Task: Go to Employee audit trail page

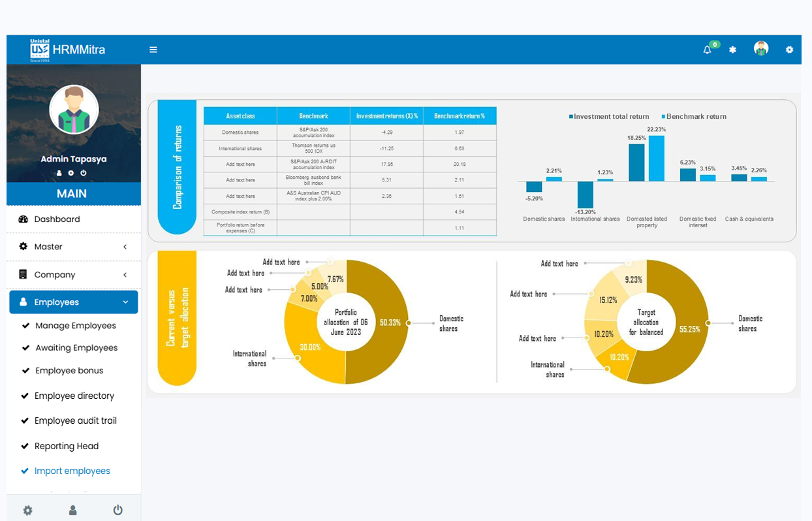Action: (x=75, y=421)
